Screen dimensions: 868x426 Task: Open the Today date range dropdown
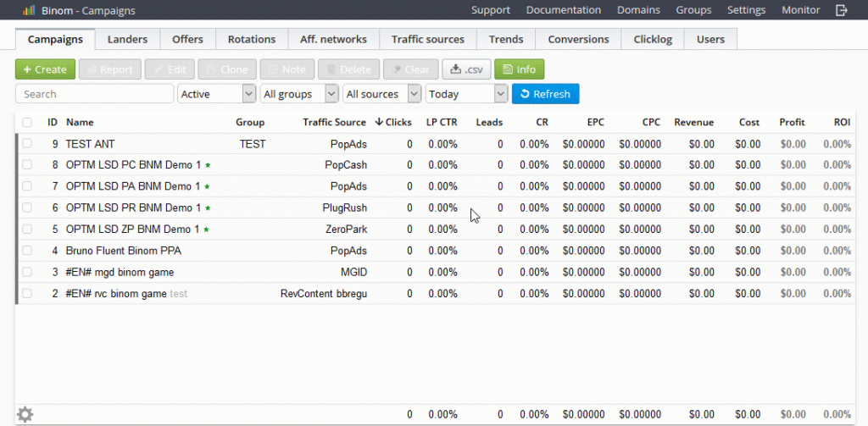pyautogui.click(x=467, y=94)
